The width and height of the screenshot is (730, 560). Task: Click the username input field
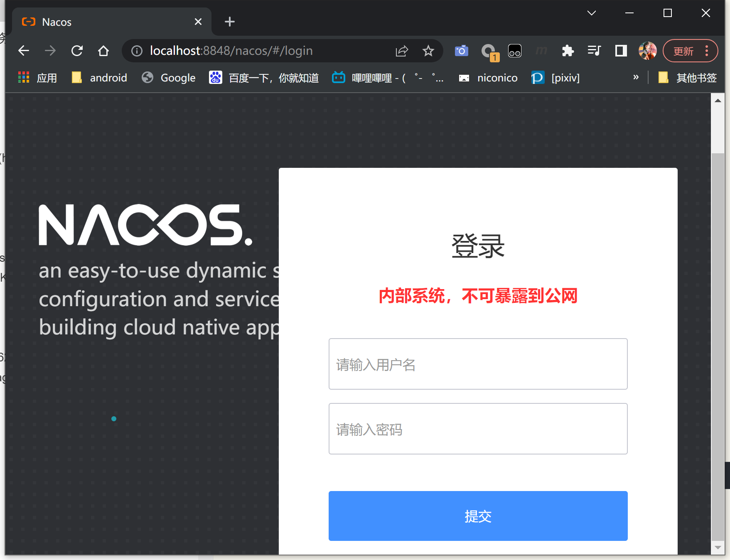(x=477, y=364)
